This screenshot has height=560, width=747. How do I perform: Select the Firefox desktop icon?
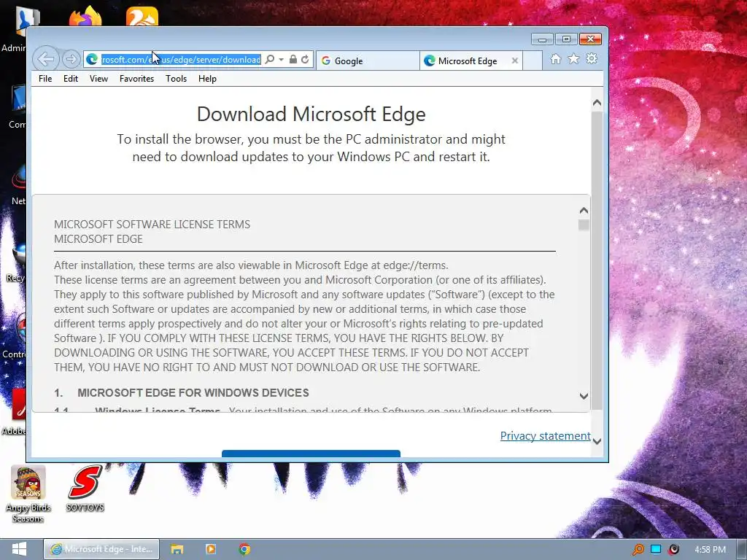(85, 16)
